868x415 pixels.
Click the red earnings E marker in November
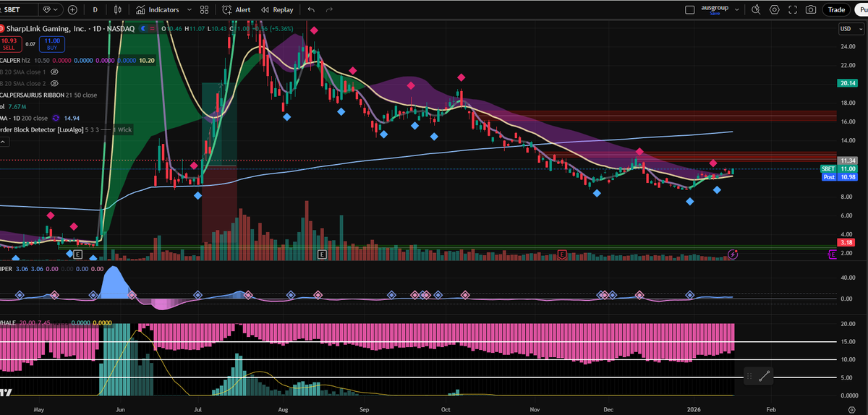(x=562, y=254)
